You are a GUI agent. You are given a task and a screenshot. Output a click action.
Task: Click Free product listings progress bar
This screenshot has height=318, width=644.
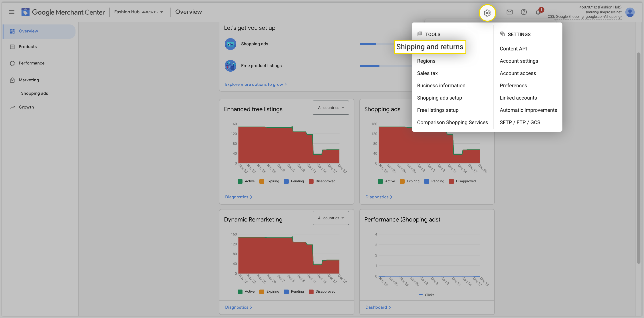pyautogui.click(x=386, y=66)
